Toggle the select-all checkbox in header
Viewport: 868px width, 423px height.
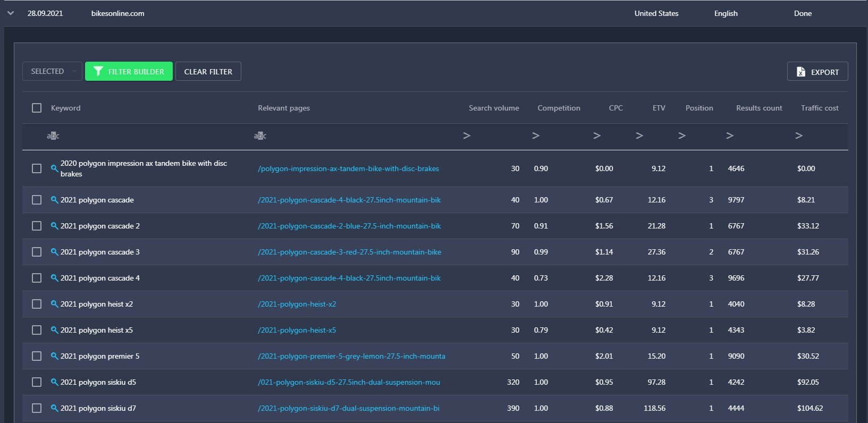37,108
